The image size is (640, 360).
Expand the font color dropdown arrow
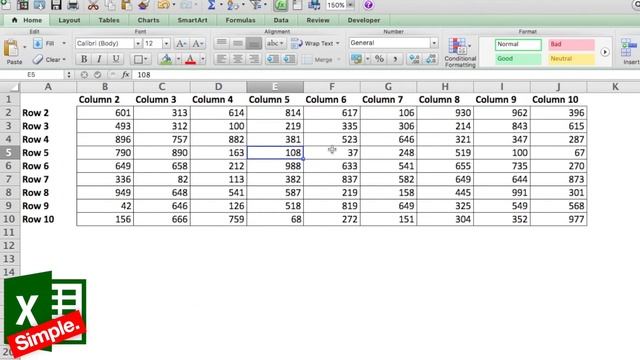coord(202,60)
